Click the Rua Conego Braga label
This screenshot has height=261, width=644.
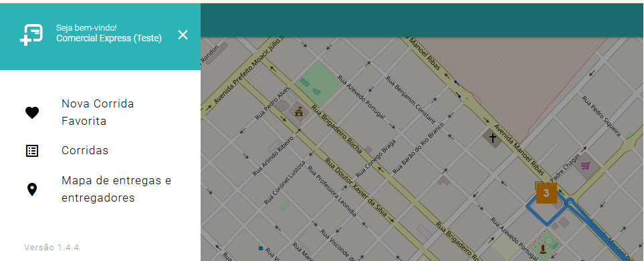pos(376,159)
